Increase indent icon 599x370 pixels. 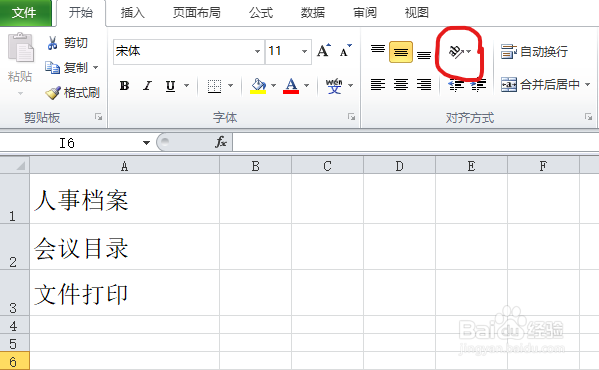click(x=478, y=85)
